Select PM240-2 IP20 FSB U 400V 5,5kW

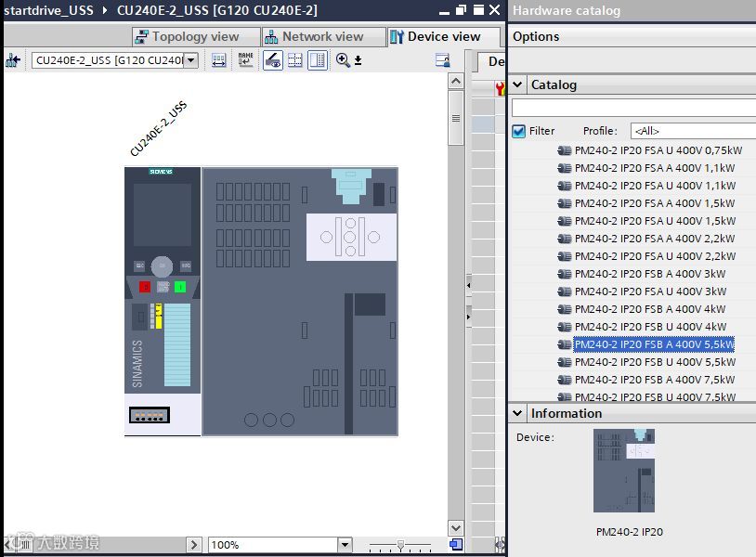click(655, 362)
